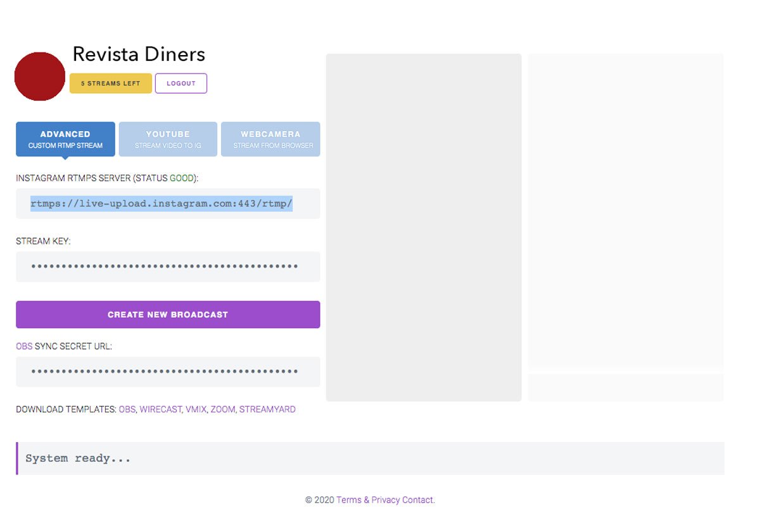The width and height of the screenshot is (760, 532).
Task: Click the yellow 5 Streams Left button
Action: (x=111, y=84)
